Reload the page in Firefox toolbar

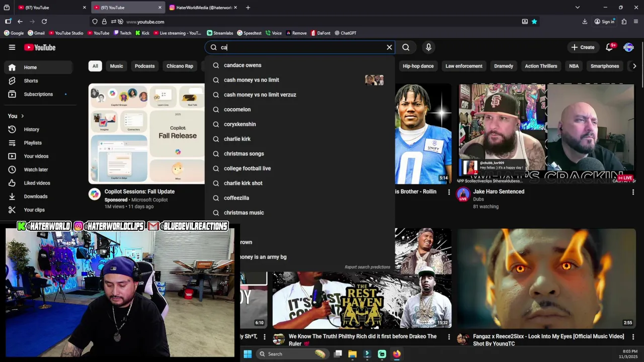pyautogui.click(x=44, y=22)
